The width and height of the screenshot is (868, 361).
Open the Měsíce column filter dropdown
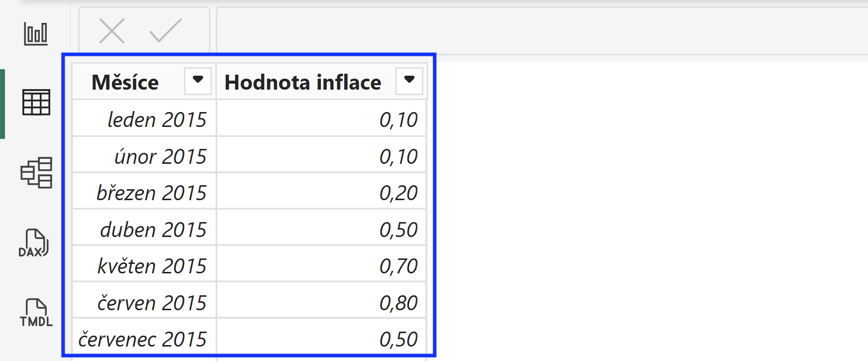click(198, 81)
